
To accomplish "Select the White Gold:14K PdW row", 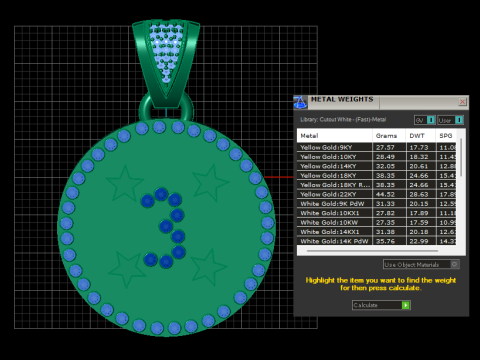I will click(376, 241).
